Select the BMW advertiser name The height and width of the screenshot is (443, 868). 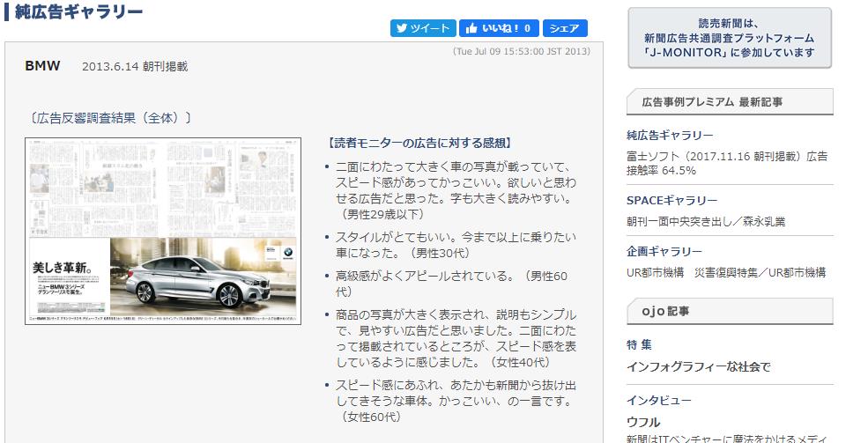(x=42, y=66)
